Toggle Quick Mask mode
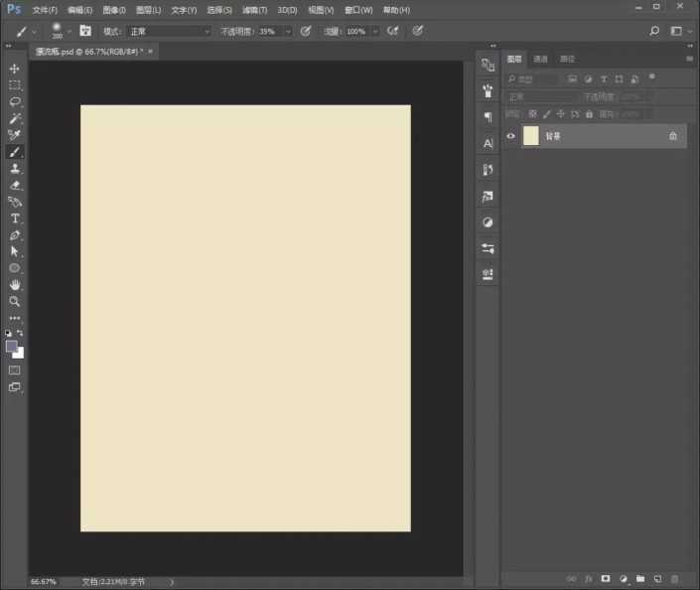This screenshot has height=590, width=700. point(15,369)
